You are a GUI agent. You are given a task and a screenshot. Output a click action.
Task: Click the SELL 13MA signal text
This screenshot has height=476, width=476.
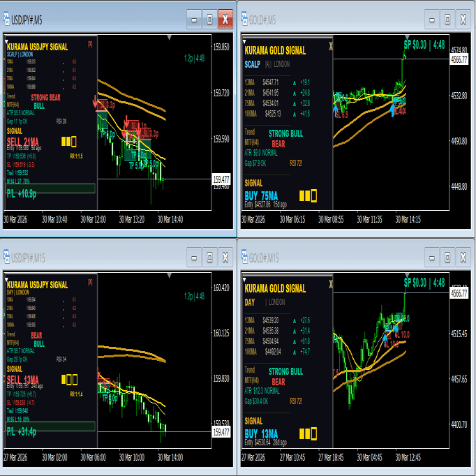[x=23, y=380]
